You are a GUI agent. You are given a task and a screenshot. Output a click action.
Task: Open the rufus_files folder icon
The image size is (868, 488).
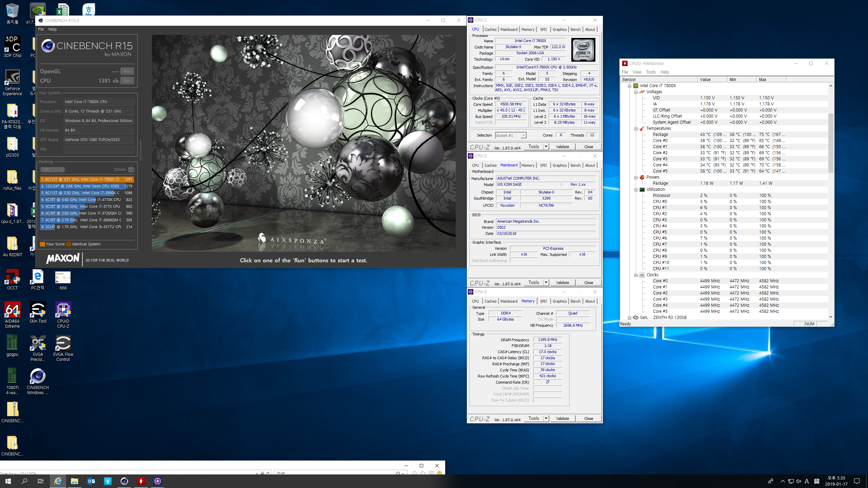(x=12, y=180)
